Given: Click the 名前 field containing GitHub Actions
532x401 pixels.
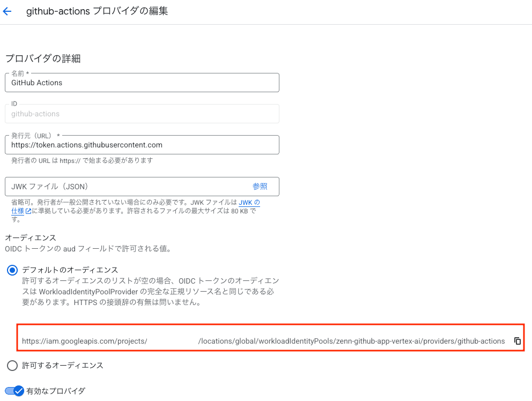Looking at the screenshot, I should pyautogui.click(x=142, y=83).
